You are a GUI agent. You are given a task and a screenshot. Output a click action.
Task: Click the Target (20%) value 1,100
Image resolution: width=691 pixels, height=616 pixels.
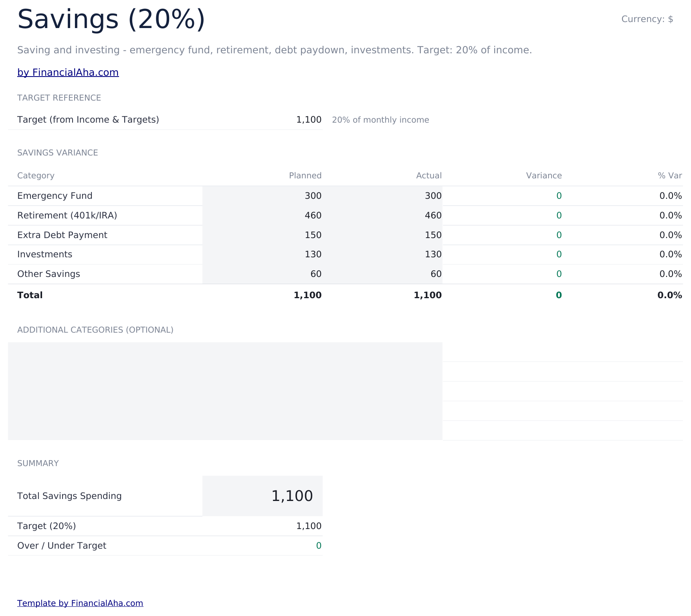point(309,526)
